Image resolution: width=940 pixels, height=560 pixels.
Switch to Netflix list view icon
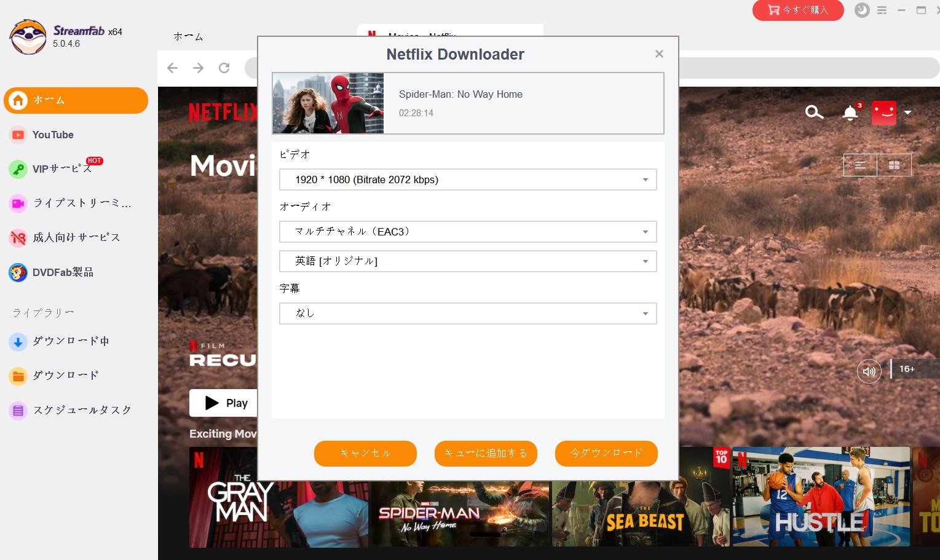pos(860,165)
